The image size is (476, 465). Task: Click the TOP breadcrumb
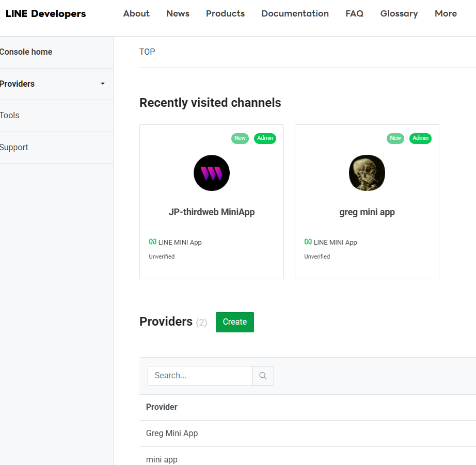point(147,52)
